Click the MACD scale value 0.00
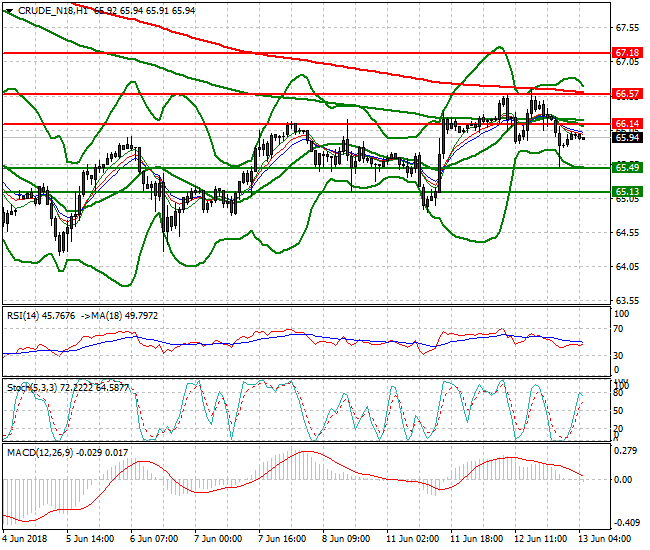650x550 pixels. pyautogui.click(x=624, y=480)
